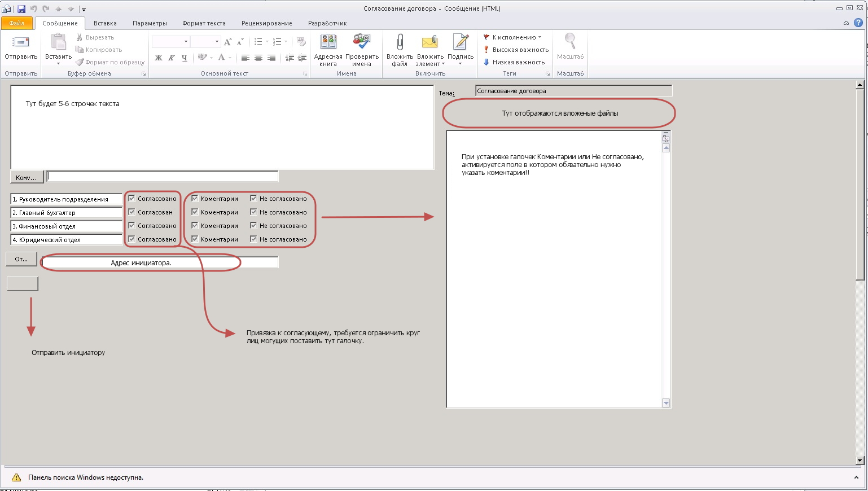This screenshot has width=868, height=491.
Task: Increase font size with grow-font icon
Action: point(227,42)
